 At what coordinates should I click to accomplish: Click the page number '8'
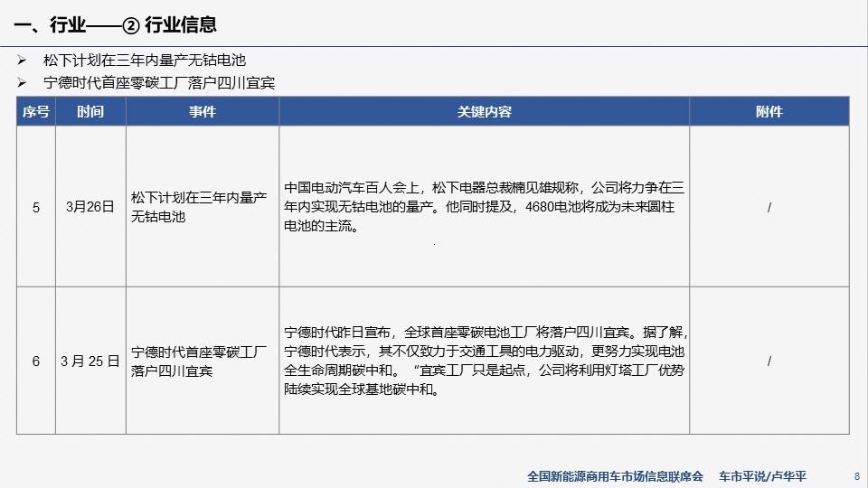pyautogui.click(x=857, y=476)
